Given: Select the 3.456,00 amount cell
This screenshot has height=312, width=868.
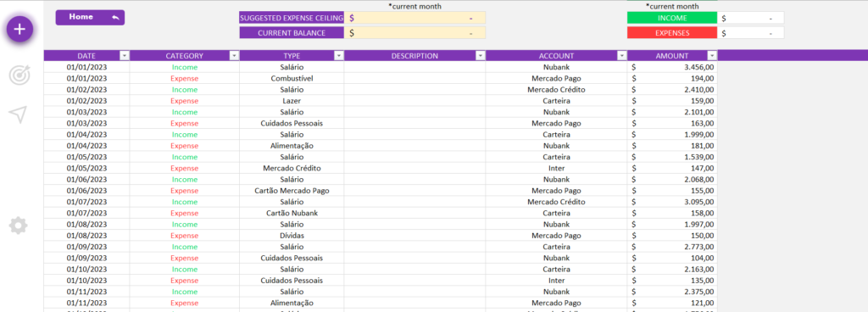Looking at the screenshot, I should tap(672, 67).
